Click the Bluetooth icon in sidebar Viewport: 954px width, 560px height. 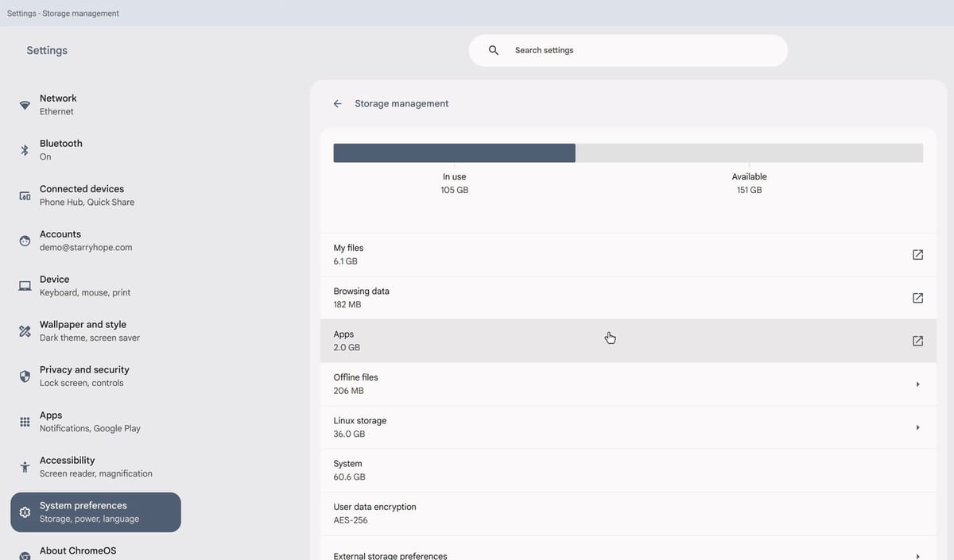tap(25, 150)
